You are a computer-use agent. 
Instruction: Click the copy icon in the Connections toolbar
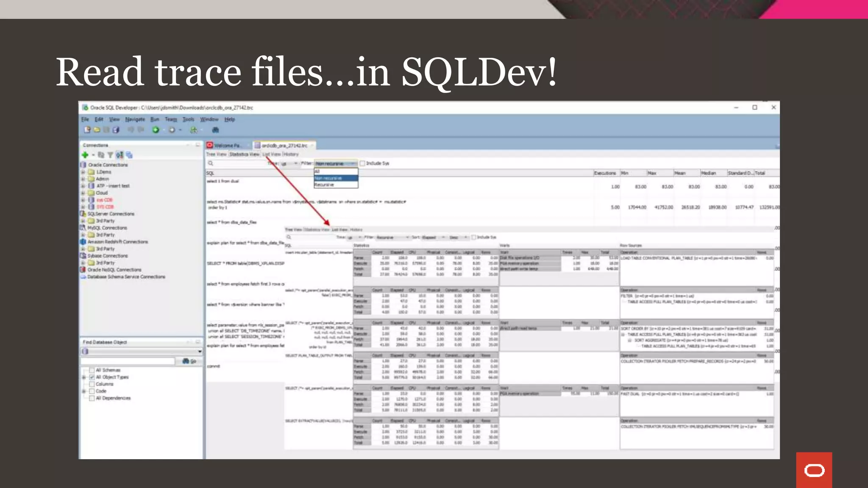tap(101, 155)
